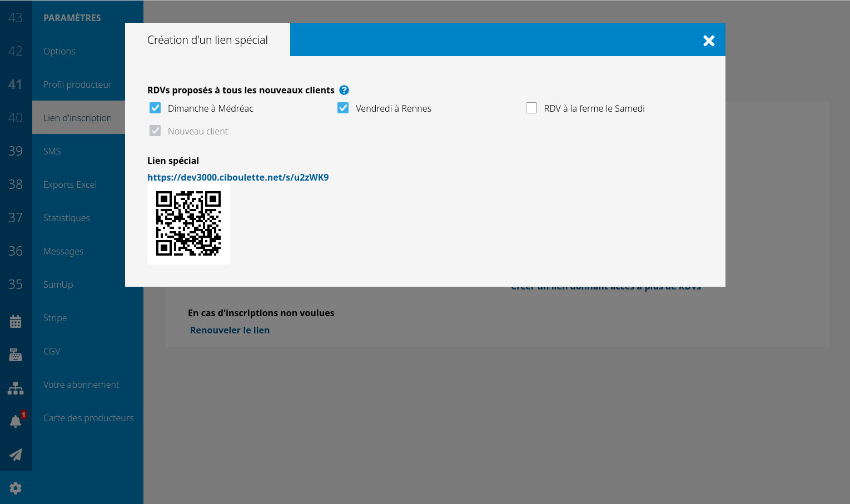The image size is (850, 504).
Task: Click the calendar icon in left rail
Action: [16, 321]
